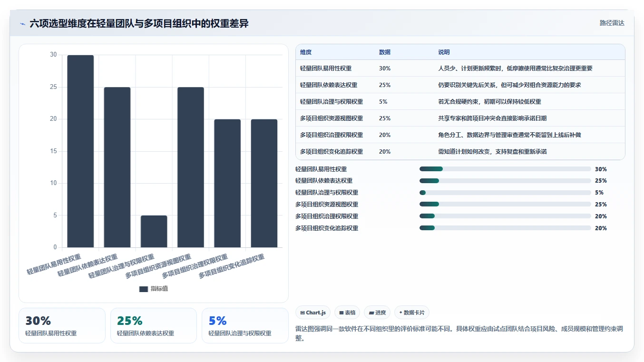Click the 30% value beside the progress bar
Image resolution: width=644 pixels, height=362 pixels.
pos(601,169)
